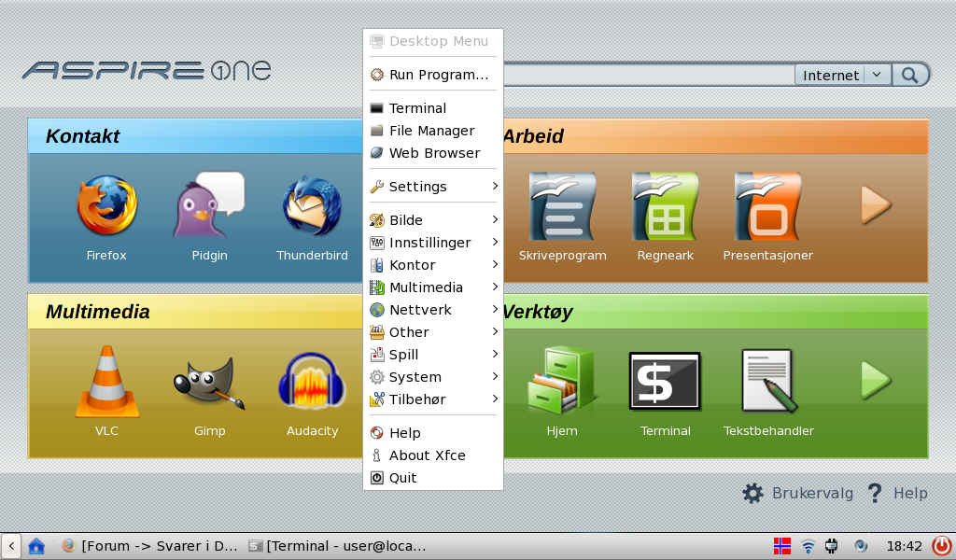Launch VLC media player

tap(106, 382)
